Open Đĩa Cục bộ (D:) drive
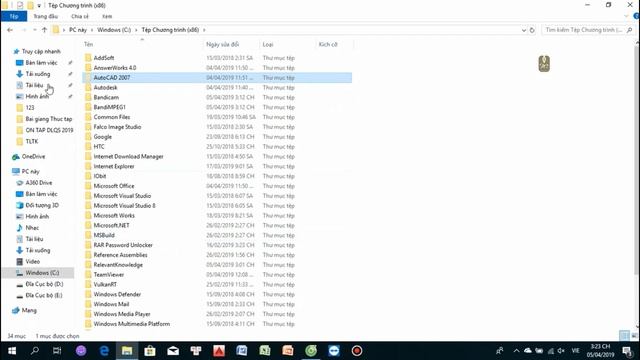640x360 pixels. click(44, 284)
